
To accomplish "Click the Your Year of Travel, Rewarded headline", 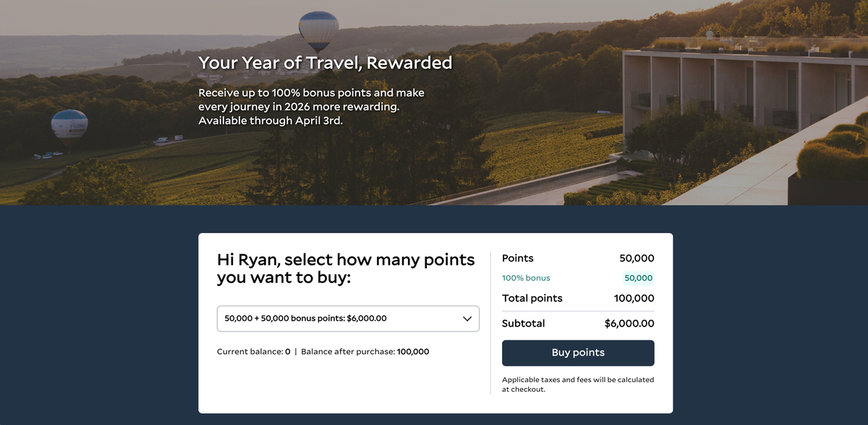I will 325,63.
